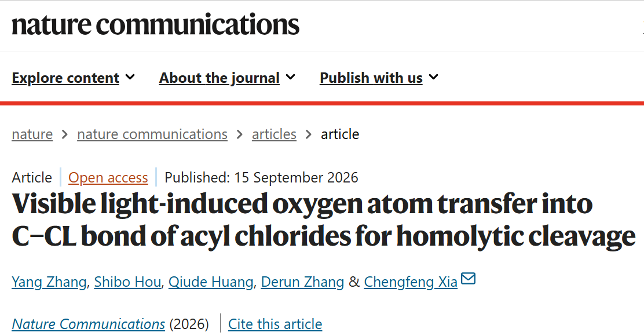Click Cite this article link
This screenshot has height=336, width=644.
[x=275, y=324]
